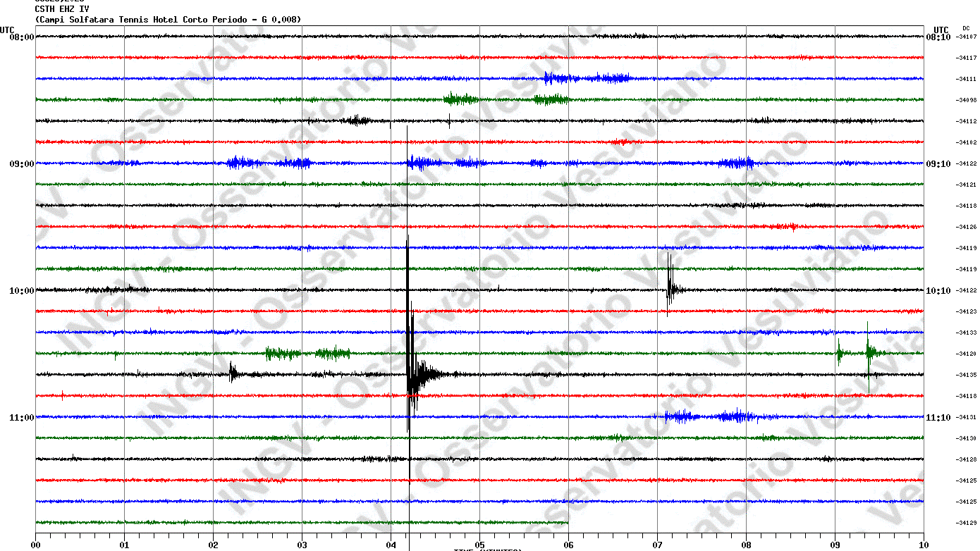
Task: Select the '01' minute axis label
Action: pos(124,545)
